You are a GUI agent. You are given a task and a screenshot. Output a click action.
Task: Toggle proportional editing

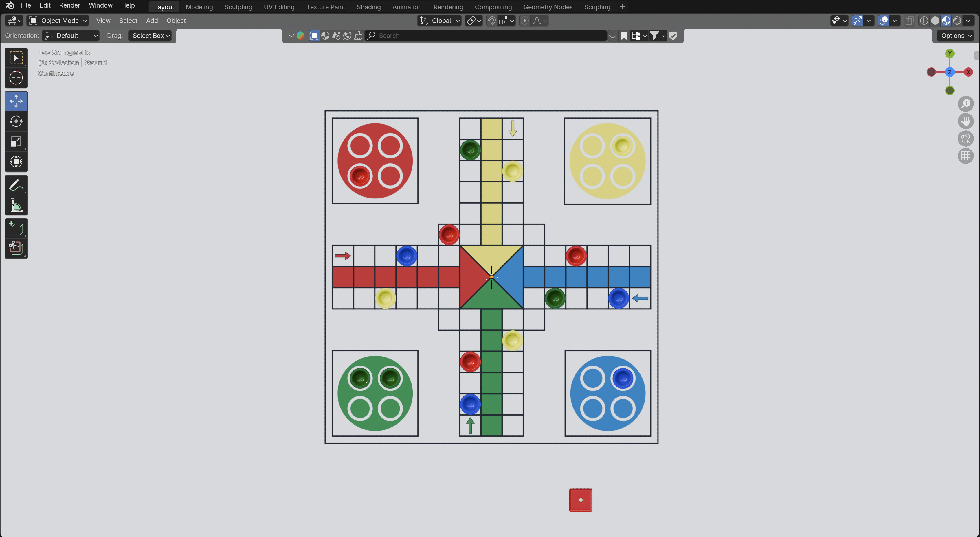[x=525, y=21]
